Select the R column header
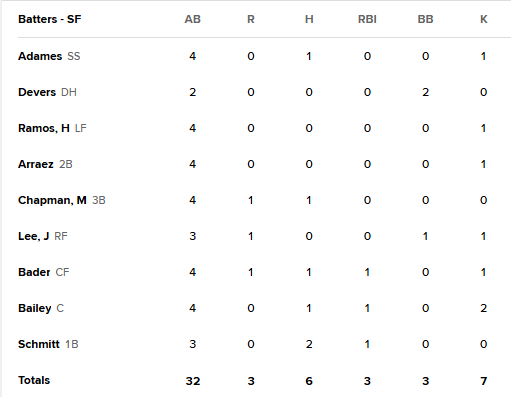The width and height of the screenshot is (511, 397). (251, 19)
